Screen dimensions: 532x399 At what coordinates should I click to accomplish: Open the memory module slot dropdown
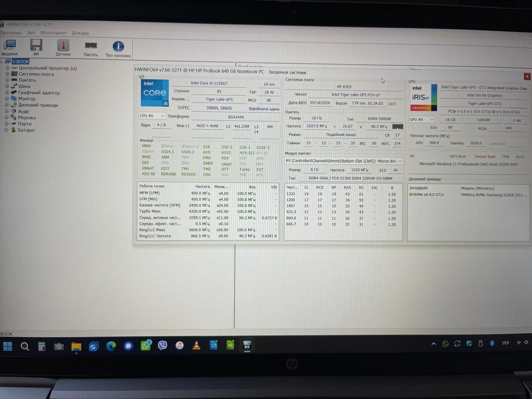(343, 161)
